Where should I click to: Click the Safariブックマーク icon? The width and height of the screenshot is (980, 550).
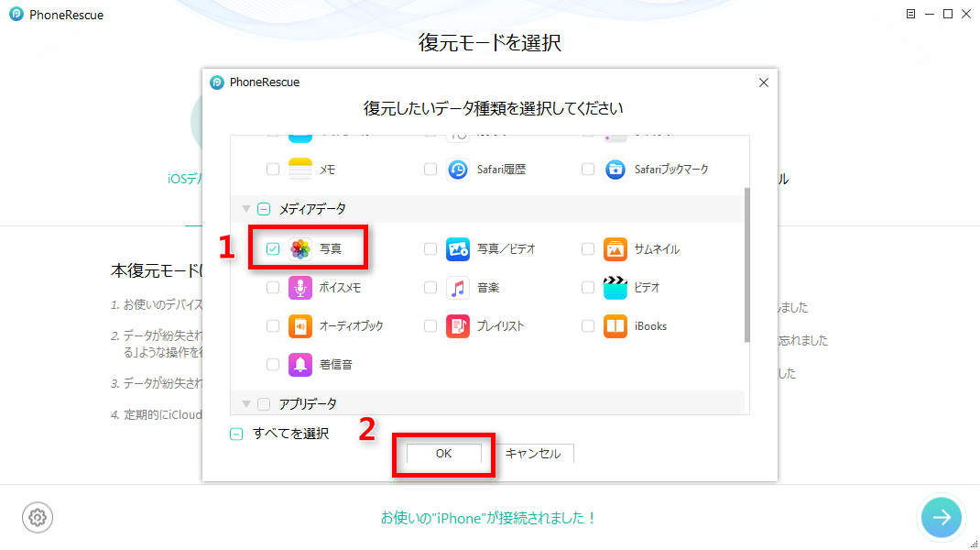click(x=615, y=169)
